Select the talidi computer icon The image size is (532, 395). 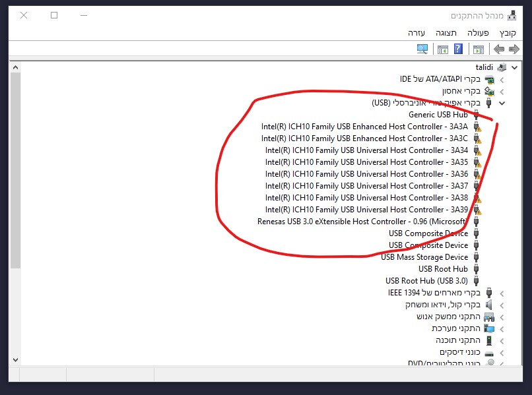click(502, 67)
